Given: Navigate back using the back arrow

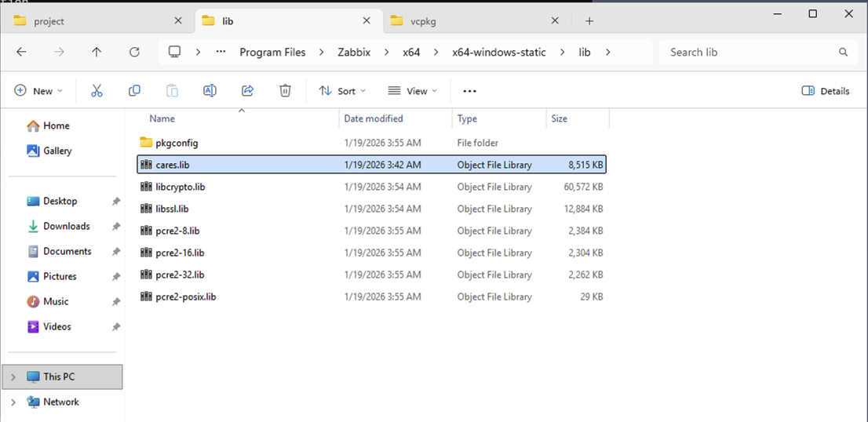Looking at the screenshot, I should (22, 53).
